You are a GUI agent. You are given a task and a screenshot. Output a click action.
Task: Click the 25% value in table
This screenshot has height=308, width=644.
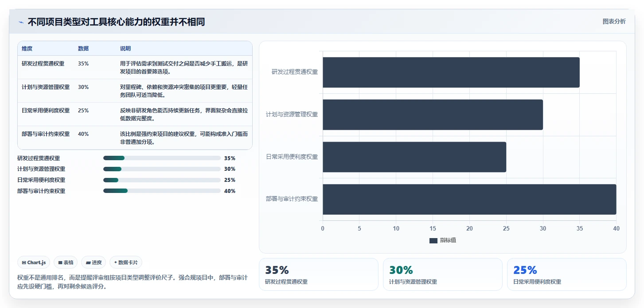point(83,111)
